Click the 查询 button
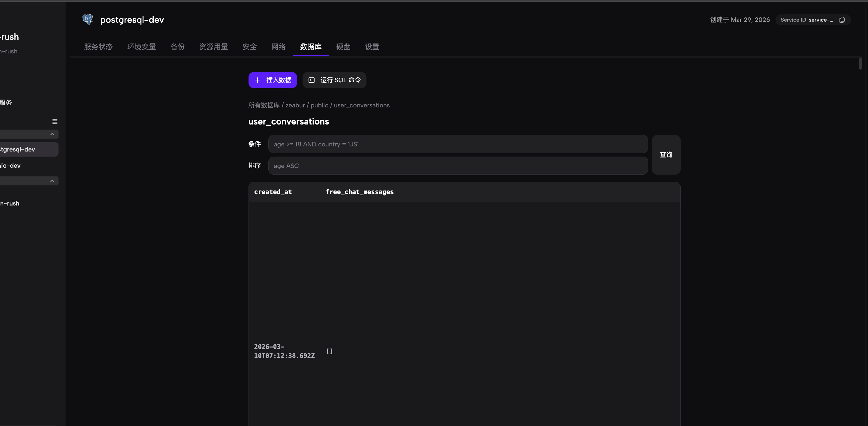Screen dimensions: 868x426 pyautogui.click(x=666, y=154)
